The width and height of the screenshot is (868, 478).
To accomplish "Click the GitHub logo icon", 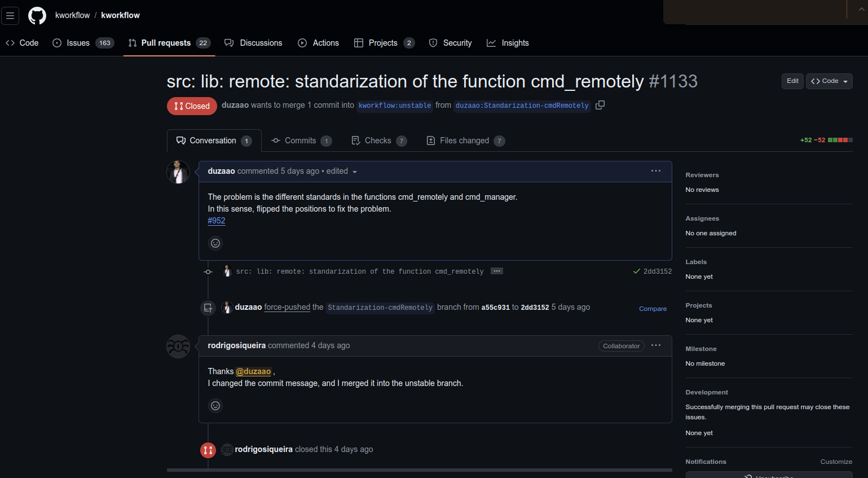I will coord(37,16).
